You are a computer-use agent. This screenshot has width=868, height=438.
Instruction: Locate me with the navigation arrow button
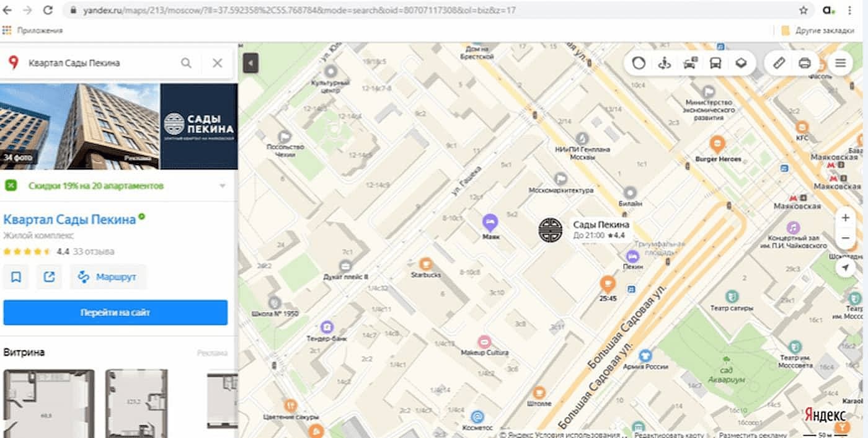844,267
